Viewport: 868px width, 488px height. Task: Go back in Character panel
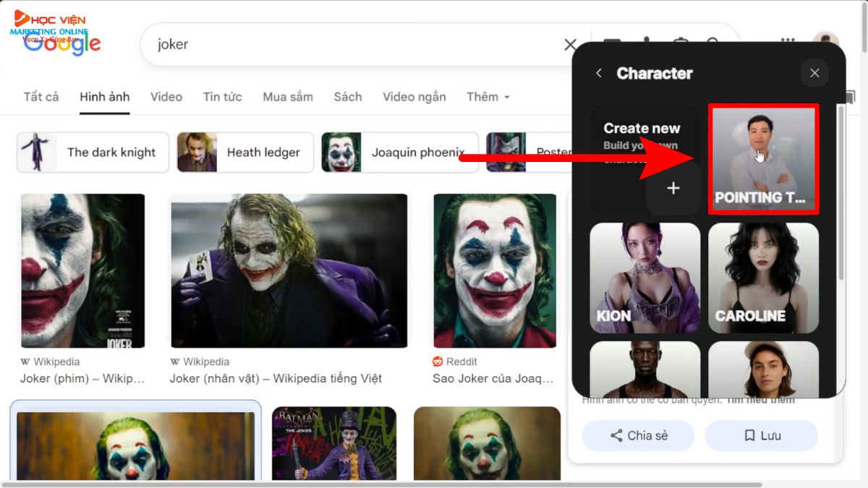(599, 73)
